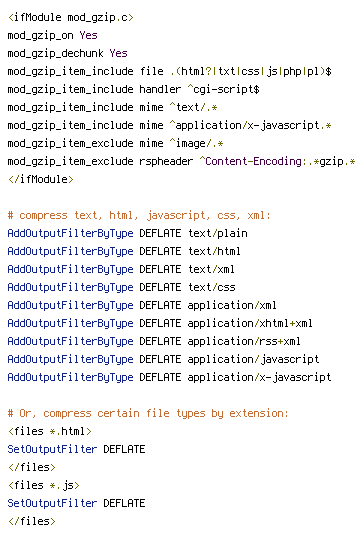
Task: Click the ^text/.* mime pattern
Action: pyautogui.click(x=193, y=107)
